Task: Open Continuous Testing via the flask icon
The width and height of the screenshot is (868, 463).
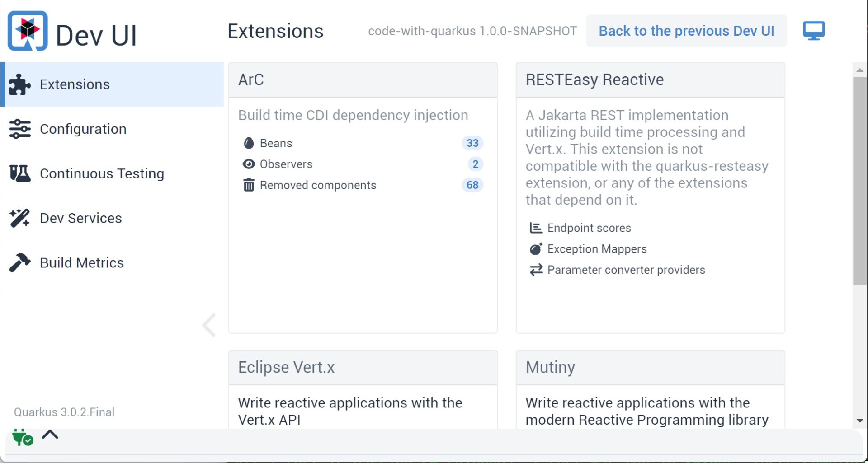Action: point(19,173)
